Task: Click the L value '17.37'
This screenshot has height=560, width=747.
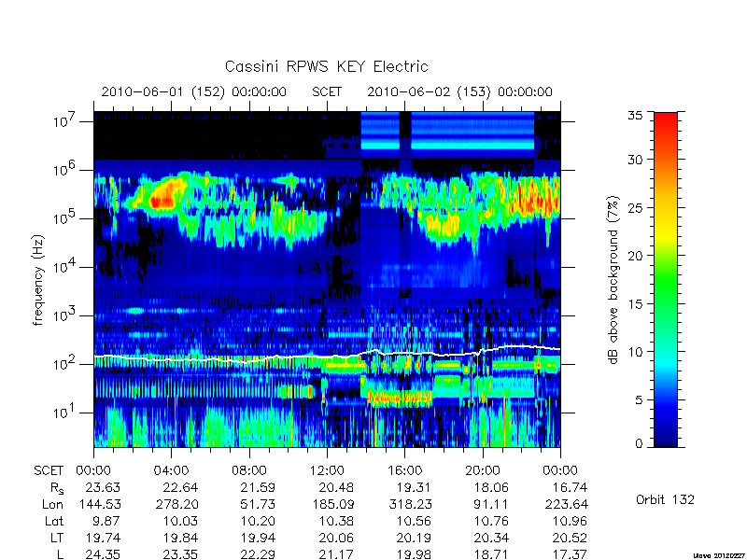Action: [x=570, y=554]
